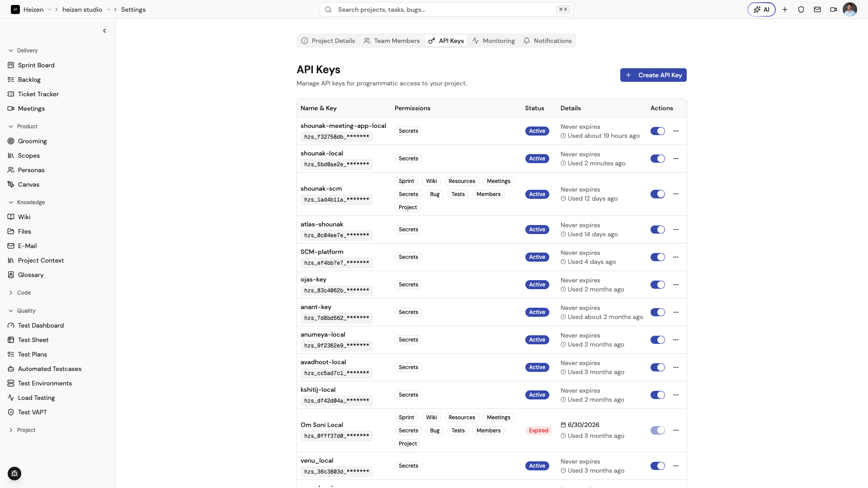The width and height of the screenshot is (868, 488).
Task: Collapse the Product section
Action: click(23, 127)
